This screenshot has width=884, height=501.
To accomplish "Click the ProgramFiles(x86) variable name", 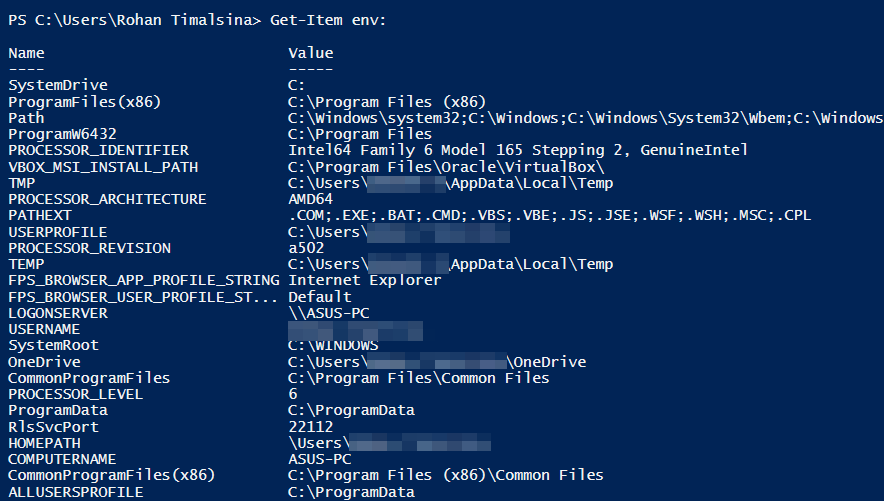I will point(85,102).
